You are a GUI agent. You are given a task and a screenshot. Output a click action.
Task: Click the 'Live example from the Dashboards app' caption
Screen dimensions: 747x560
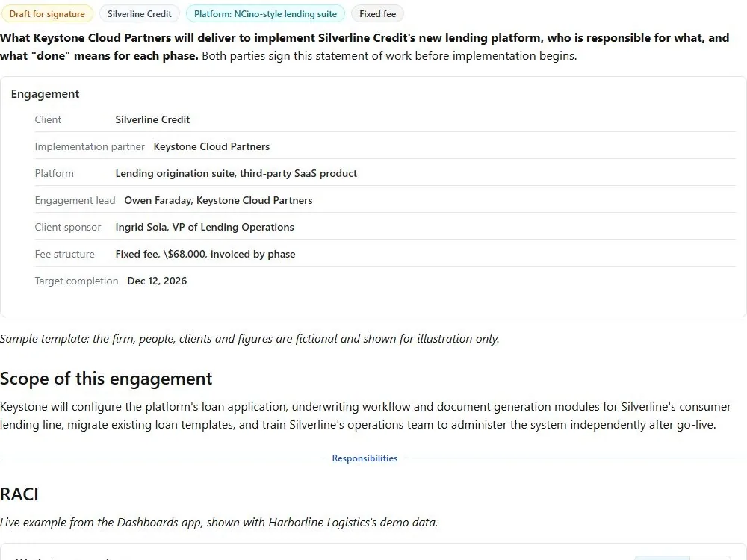tap(219, 523)
